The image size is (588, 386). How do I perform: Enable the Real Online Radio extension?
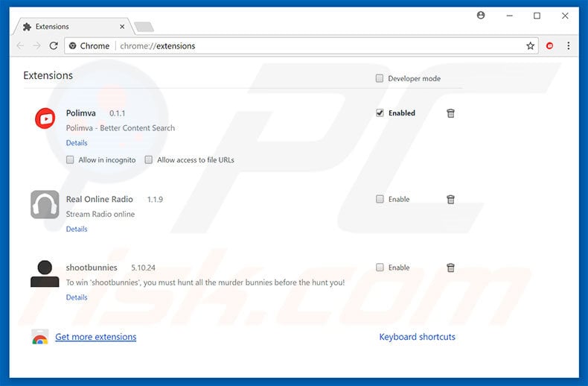pyautogui.click(x=380, y=199)
